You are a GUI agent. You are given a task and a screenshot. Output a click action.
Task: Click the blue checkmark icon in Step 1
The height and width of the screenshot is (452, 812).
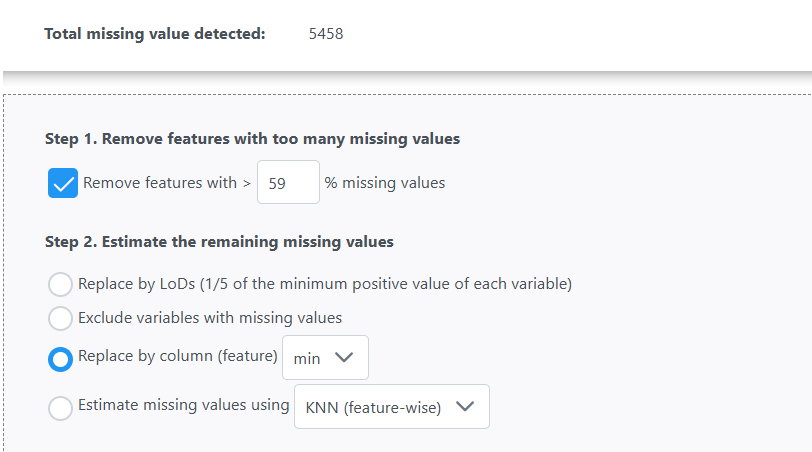[x=63, y=183]
